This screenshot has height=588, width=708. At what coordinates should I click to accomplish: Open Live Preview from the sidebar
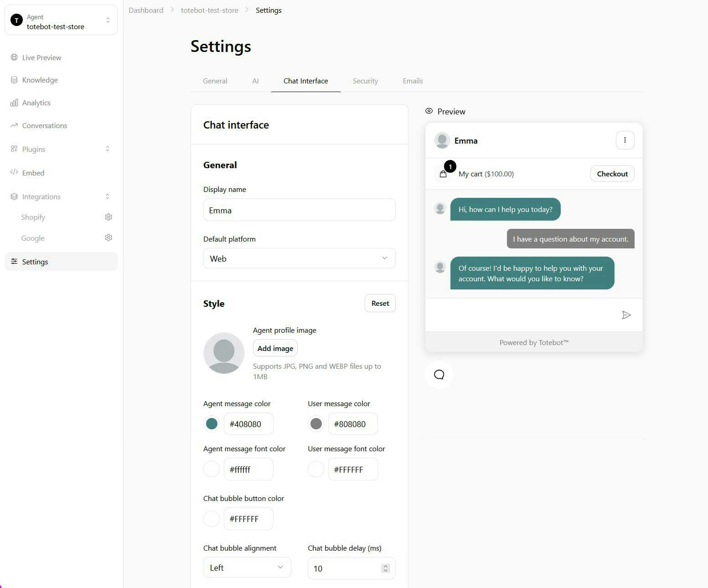(41, 57)
